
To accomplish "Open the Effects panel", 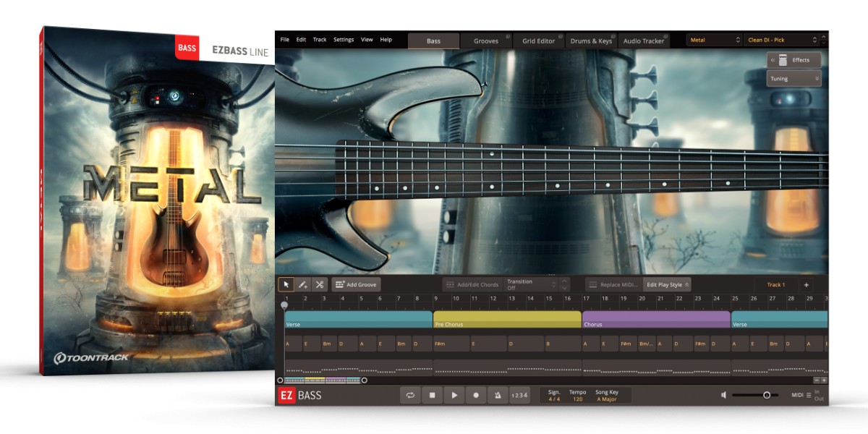I will pos(794,60).
